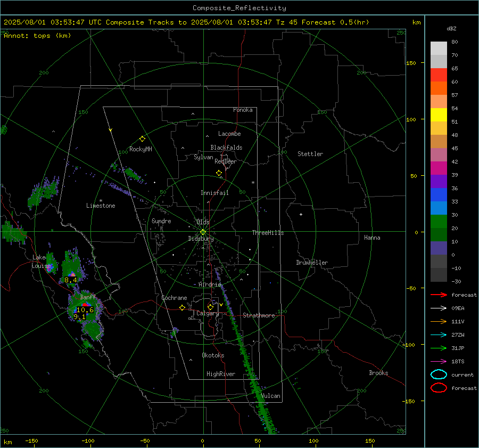Click the Calgary city label

click(208, 313)
